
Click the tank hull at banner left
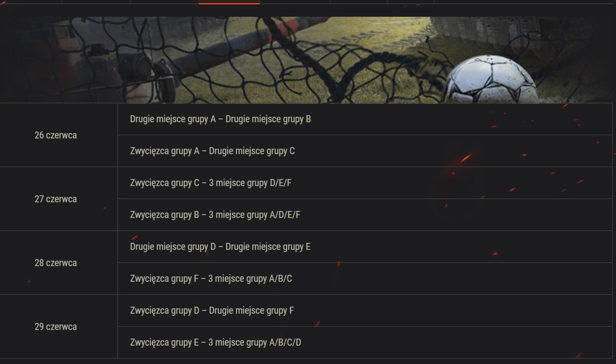tap(78, 59)
